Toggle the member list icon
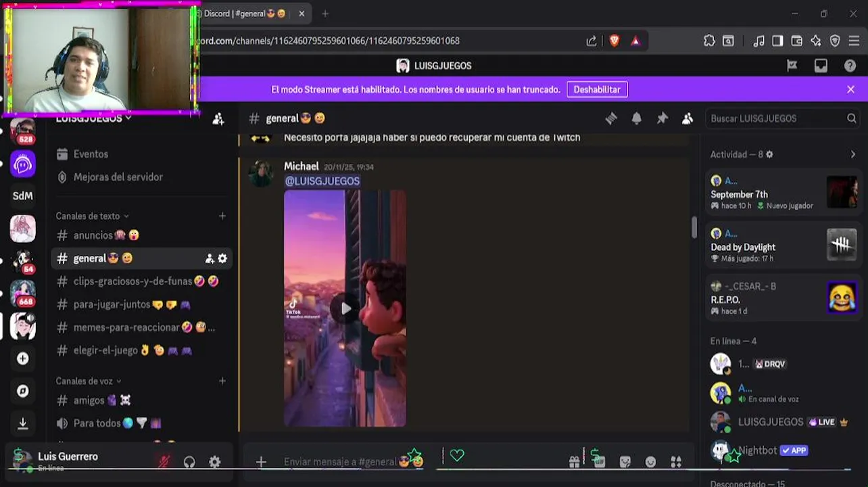The width and height of the screenshot is (868, 487). click(688, 118)
